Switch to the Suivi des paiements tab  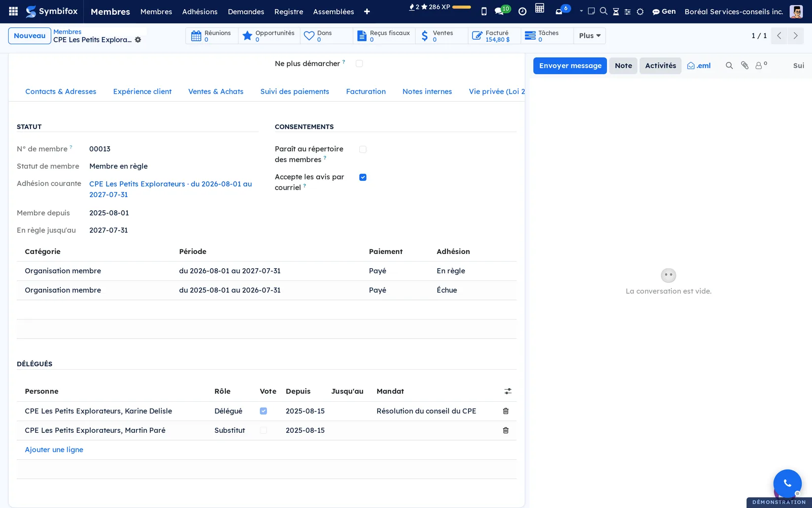[x=295, y=91]
